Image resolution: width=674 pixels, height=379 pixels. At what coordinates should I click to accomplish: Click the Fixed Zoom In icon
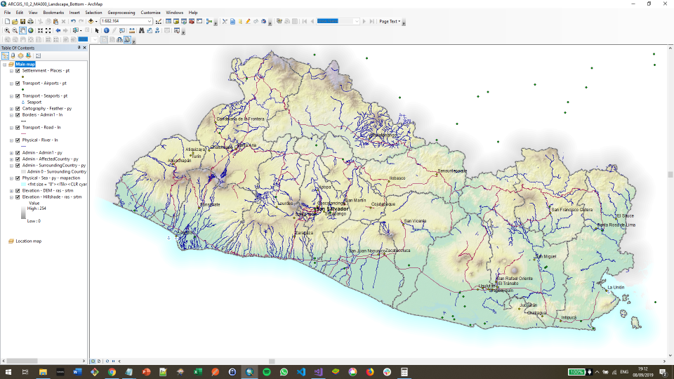point(40,31)
